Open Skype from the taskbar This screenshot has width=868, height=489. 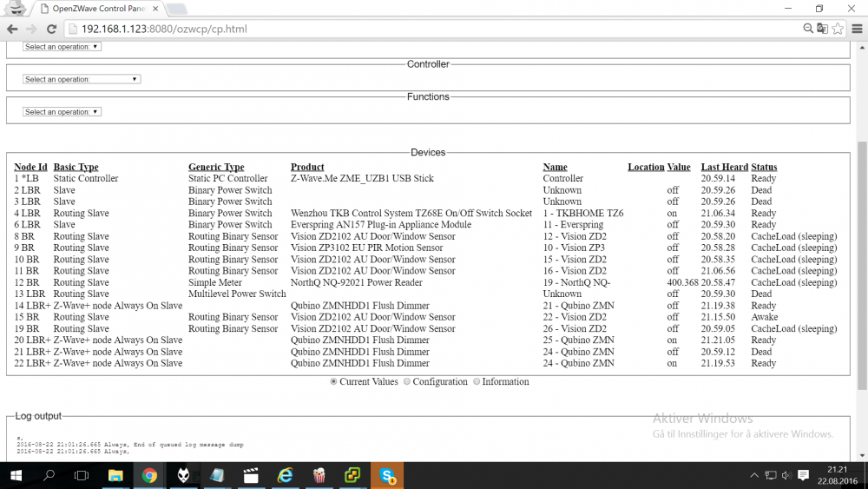(x=387, y=475)
